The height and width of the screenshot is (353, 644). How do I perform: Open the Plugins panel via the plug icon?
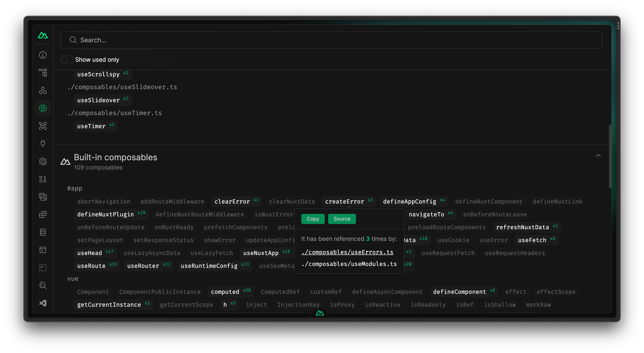42,143
